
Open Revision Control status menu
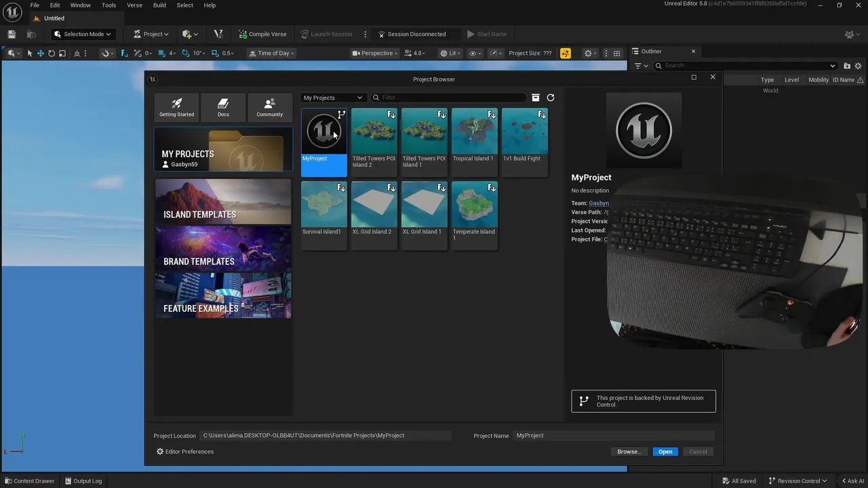click(798, 481)
